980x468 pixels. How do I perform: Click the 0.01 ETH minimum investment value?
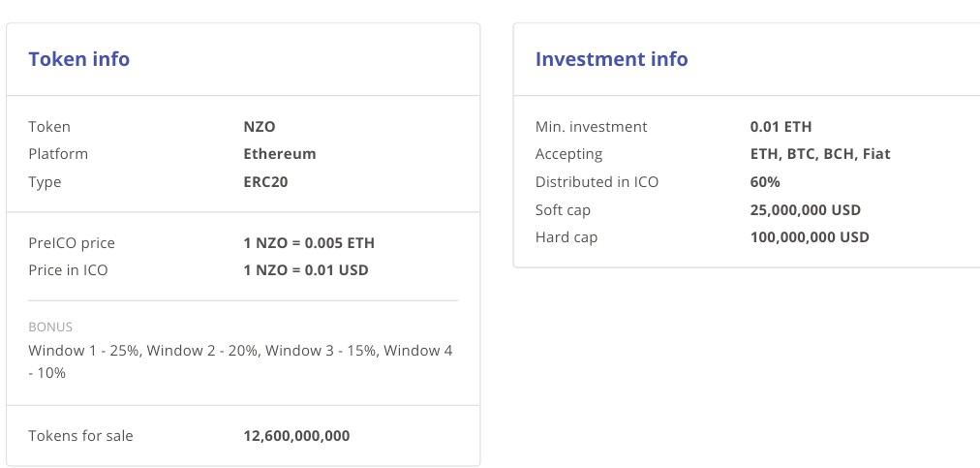coord(781,126)
